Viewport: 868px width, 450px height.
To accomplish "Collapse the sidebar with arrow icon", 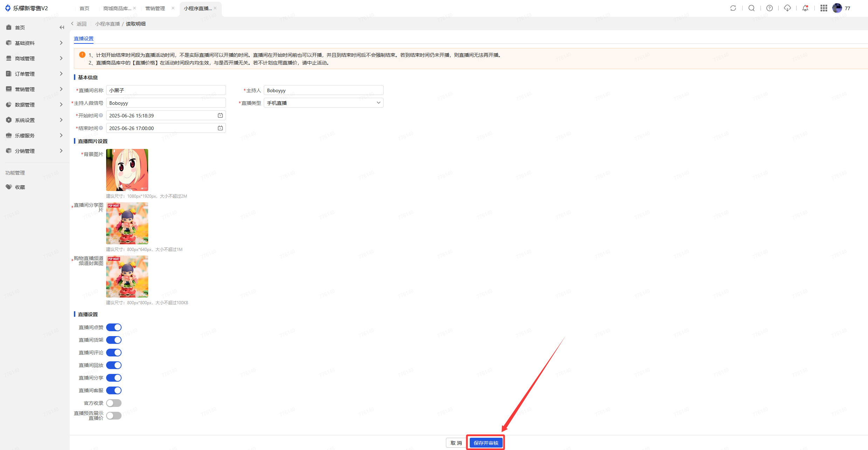I will coord(62,27).
